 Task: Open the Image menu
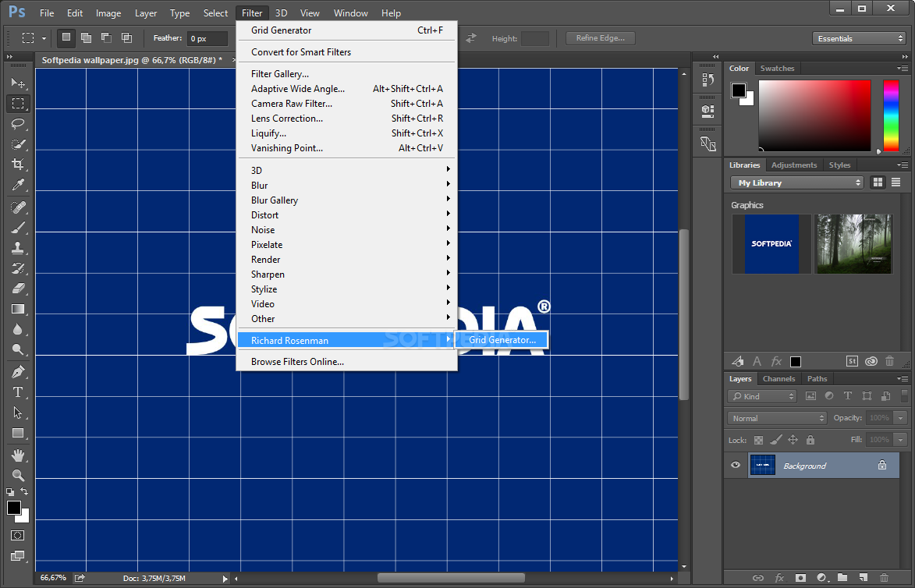[x=108, y=12]
